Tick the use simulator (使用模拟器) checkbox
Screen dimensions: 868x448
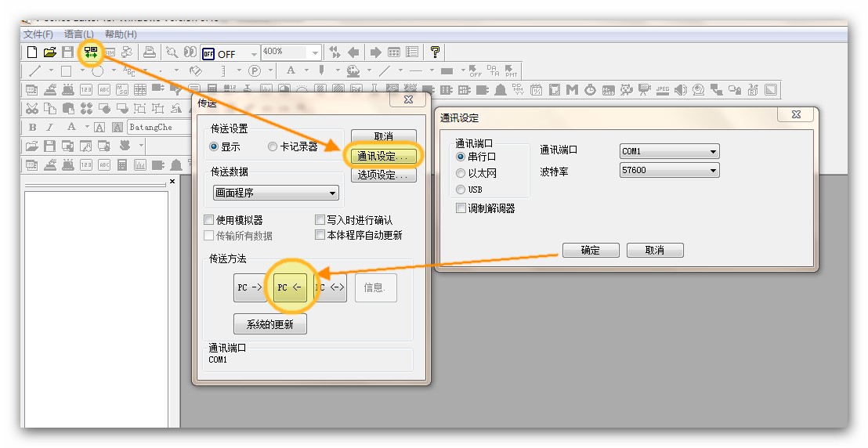209,220
